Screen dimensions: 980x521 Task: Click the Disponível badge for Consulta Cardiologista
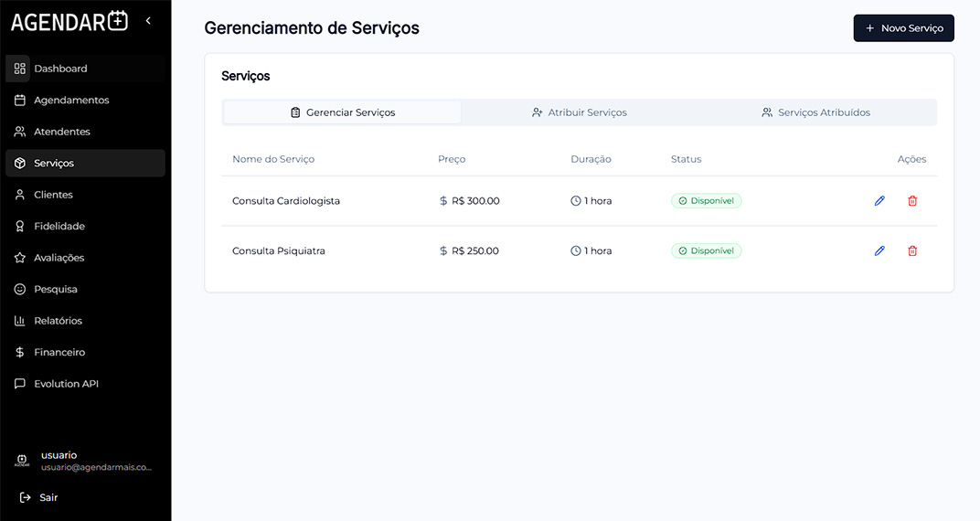pyautogui.click(x=707, y=200)
